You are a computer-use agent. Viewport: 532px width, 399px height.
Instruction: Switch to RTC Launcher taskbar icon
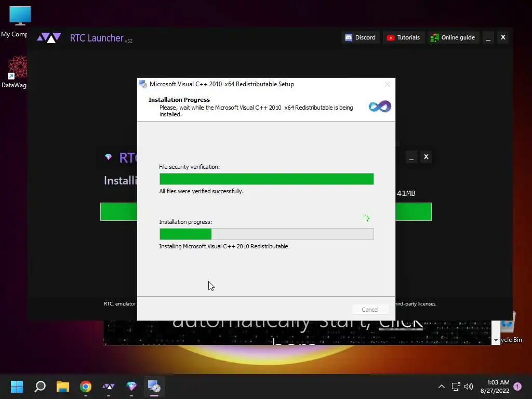pos(109,386)
